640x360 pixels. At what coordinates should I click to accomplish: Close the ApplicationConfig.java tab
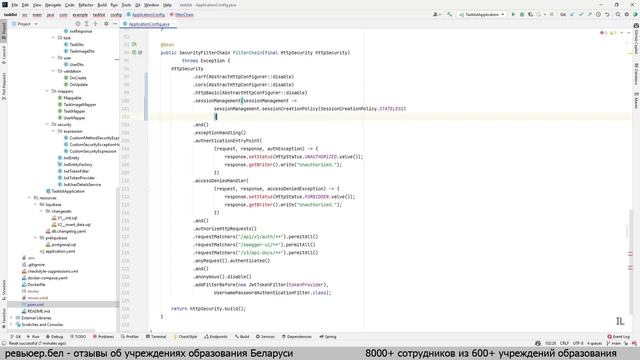coord(173,24)
